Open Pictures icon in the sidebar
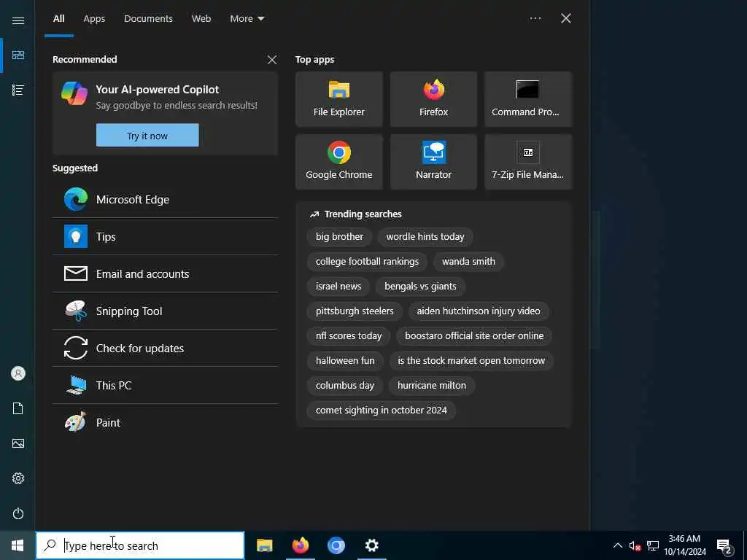The image size is (747, 560). coord(18,443)
